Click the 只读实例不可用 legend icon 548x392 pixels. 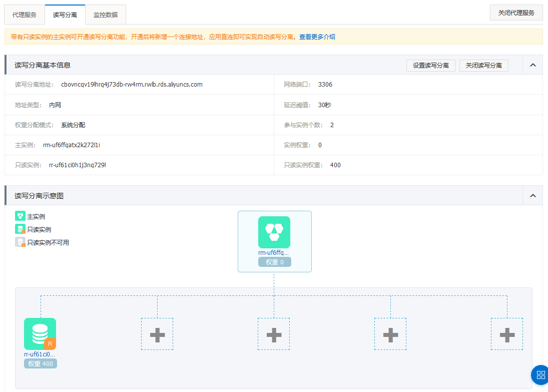coord(20,242)
